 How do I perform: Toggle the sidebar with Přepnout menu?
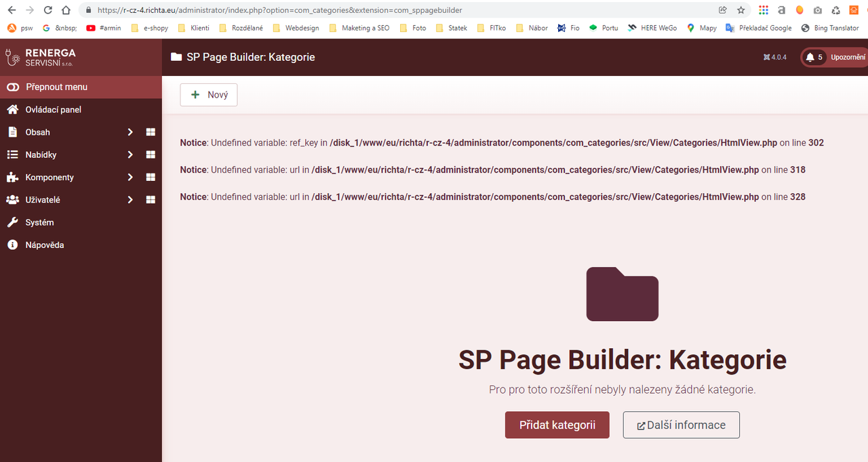pos(81,87)
